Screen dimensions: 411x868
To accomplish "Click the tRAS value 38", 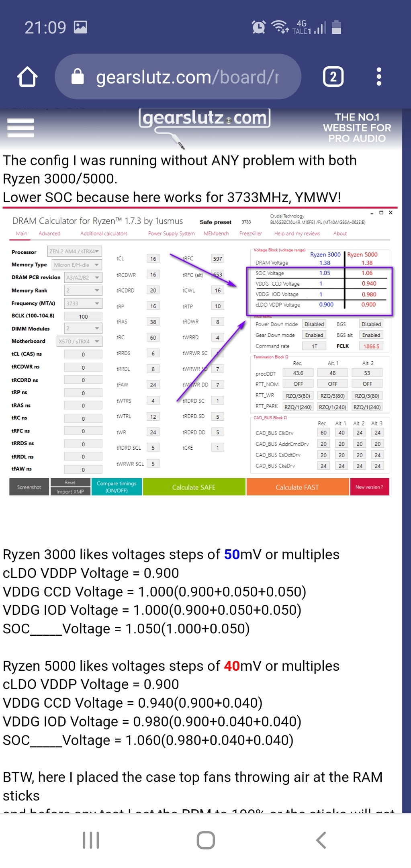I will [153, 322].
